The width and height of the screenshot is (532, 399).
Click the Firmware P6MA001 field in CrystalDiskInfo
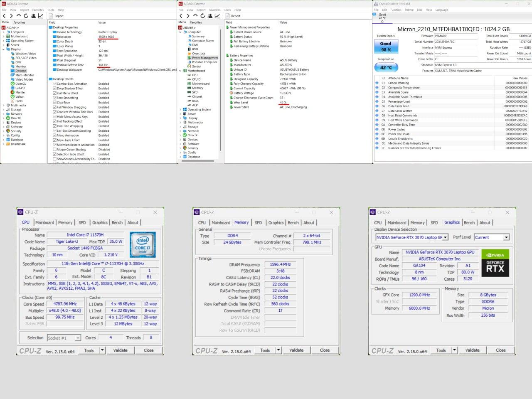tap(456, 36)
